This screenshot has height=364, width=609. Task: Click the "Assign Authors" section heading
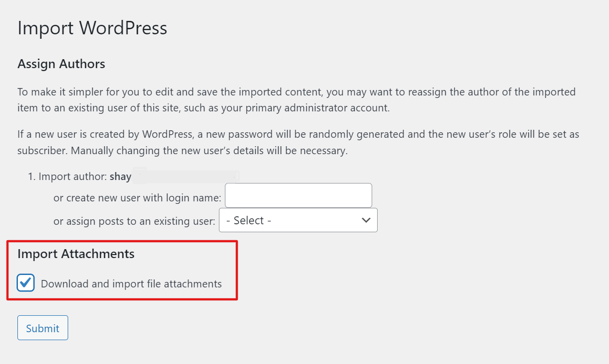pos(61,64)
